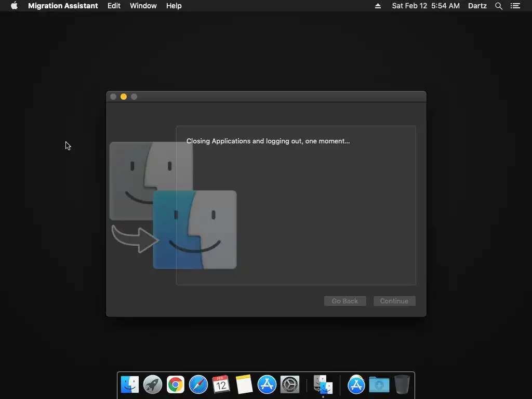This screenshot has height=399, width=532.
Task: Click the date and time in menu bar
Action: tap(425, 6)
